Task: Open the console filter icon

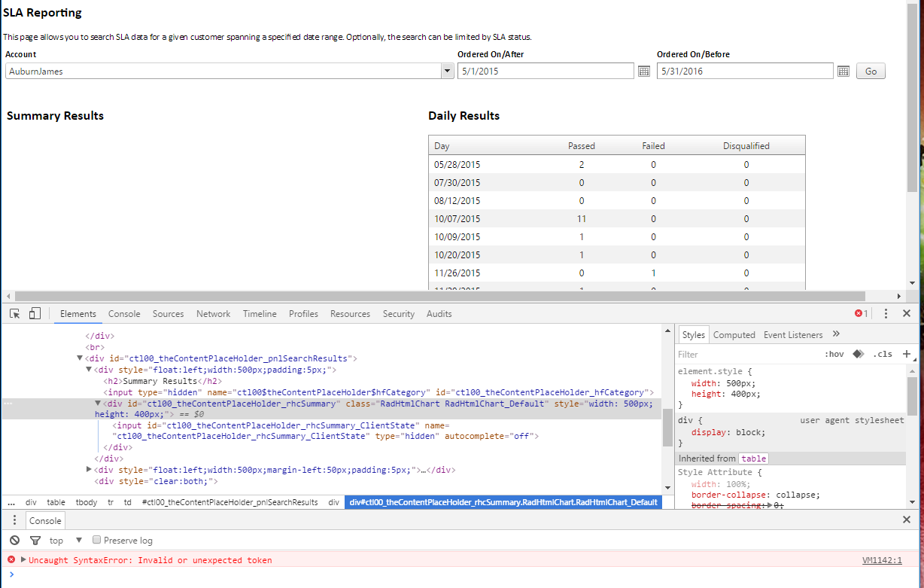Action: click(x=35, y=541)
